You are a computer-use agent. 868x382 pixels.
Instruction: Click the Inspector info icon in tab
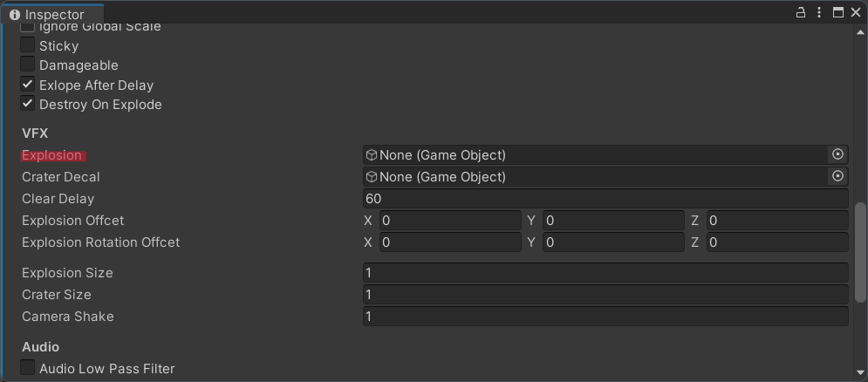(15, 15)
